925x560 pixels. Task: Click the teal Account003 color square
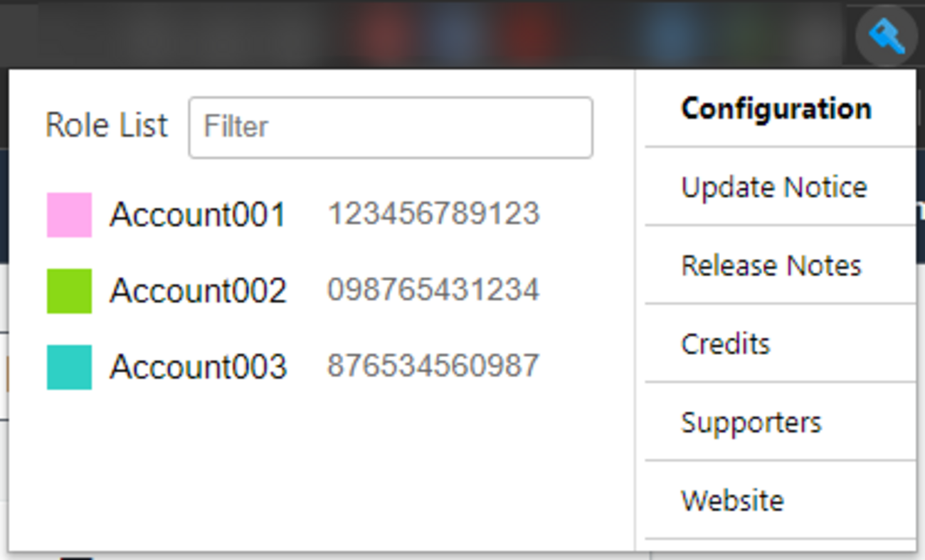tap(69, 367)
